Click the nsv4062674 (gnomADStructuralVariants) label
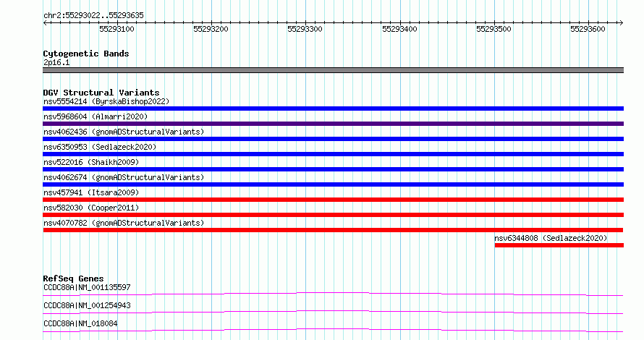 [124, 177]
